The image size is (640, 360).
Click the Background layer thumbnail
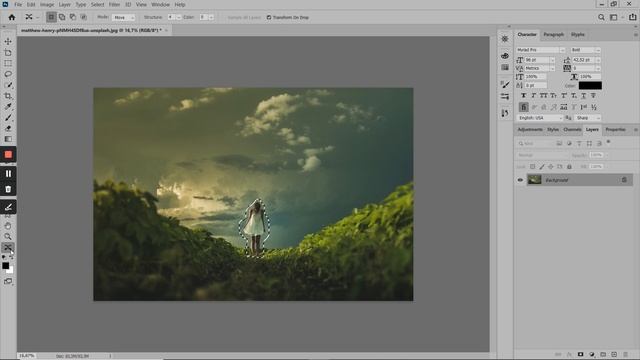(534, 180)
